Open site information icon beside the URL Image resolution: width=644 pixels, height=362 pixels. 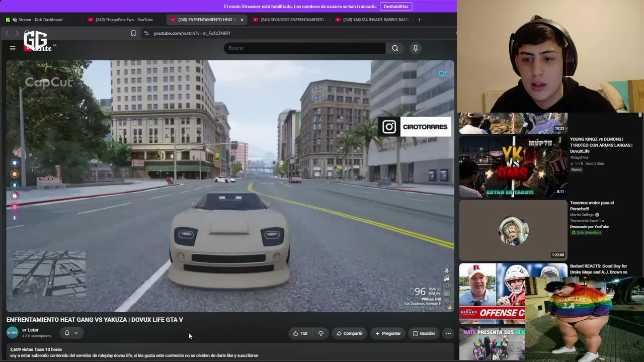[146, 33]
